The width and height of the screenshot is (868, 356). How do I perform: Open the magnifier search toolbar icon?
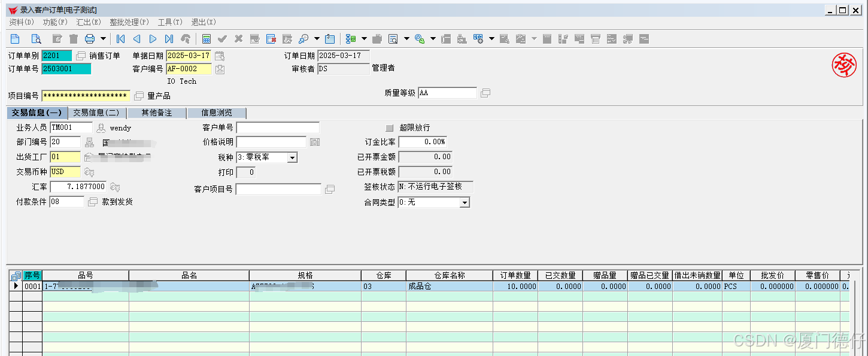(304, 39)
